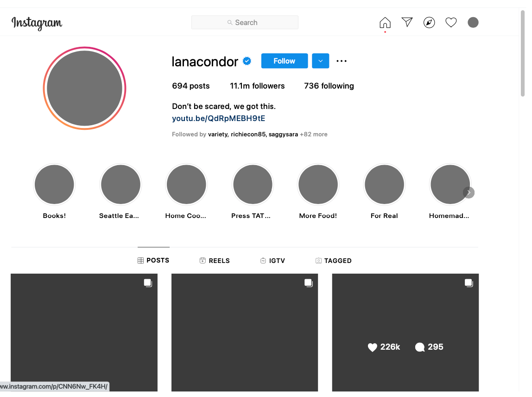The image size is (532, 397).
Task: Click the Search input field
Action: point(245,22)
